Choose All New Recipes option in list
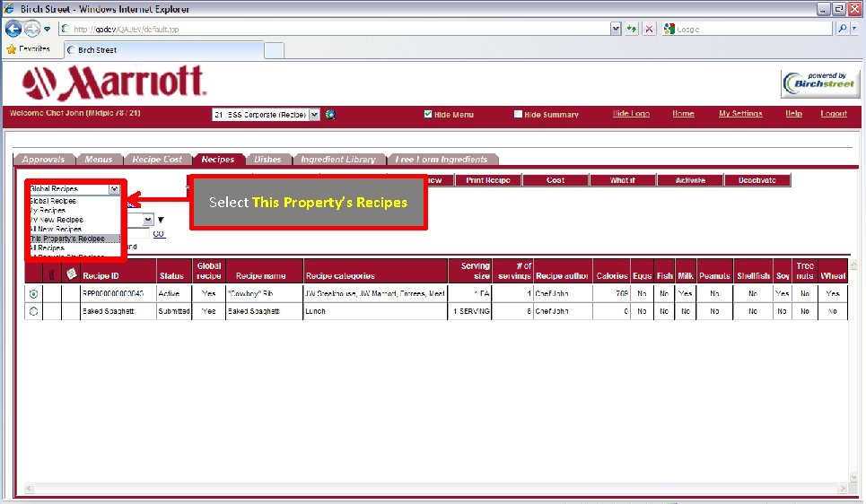 [74, 229]
